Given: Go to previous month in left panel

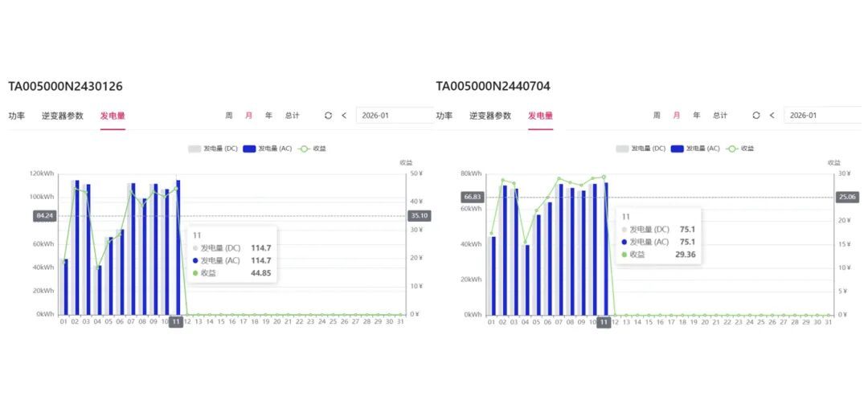Looking at the screenshot, I should (344, 116).
